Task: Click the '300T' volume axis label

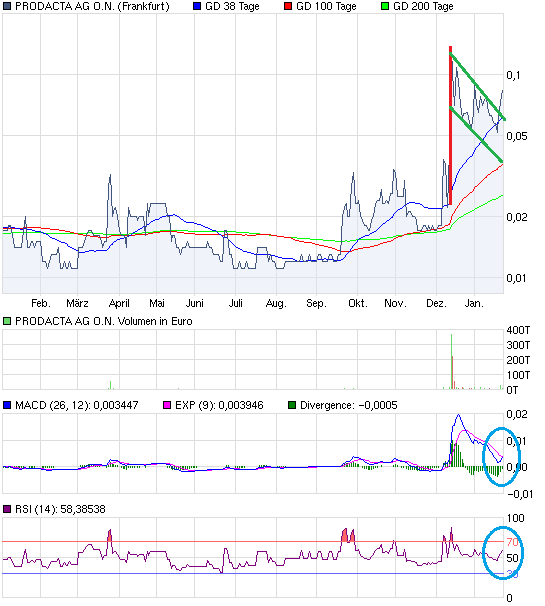Action: (x=518, y=345)
